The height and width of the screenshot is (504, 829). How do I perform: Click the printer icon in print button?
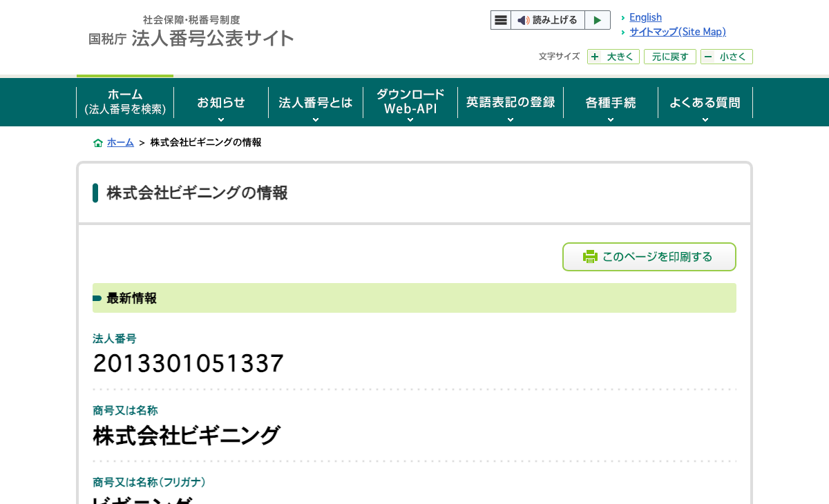coord(590,257)
